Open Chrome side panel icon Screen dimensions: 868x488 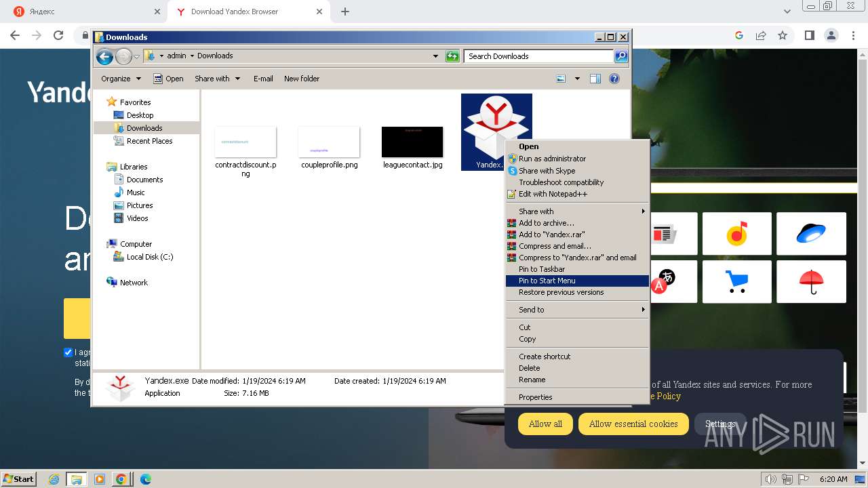[x=809, y=35]
